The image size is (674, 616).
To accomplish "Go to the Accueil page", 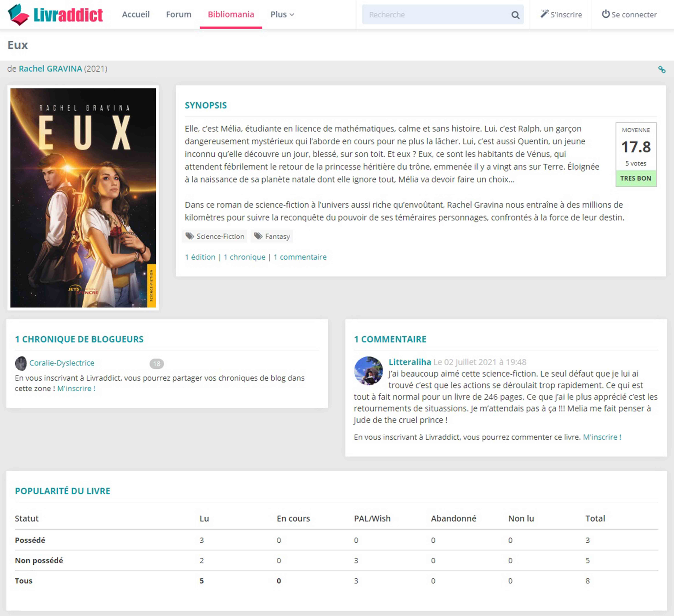I will pos(136,14).
